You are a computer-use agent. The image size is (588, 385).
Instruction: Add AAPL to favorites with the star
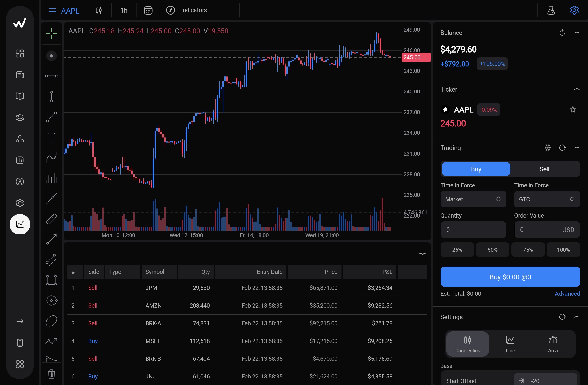pos(573,109)
